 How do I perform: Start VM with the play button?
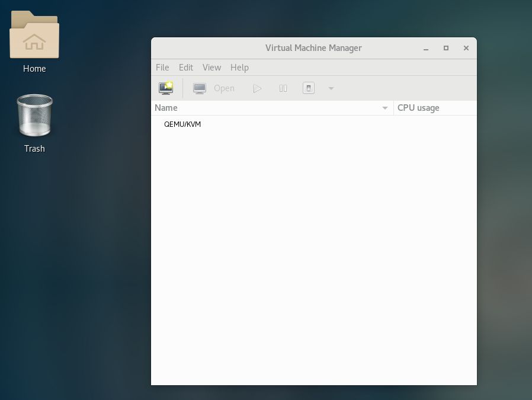click(257, 88)
